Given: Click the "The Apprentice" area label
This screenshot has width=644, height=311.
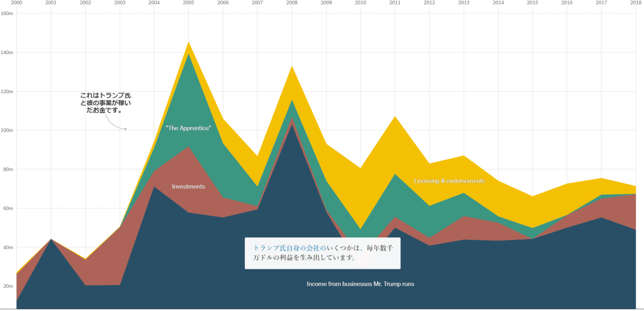Looking at the screenshot, I should pyautogui.click(x=188, y=128).
